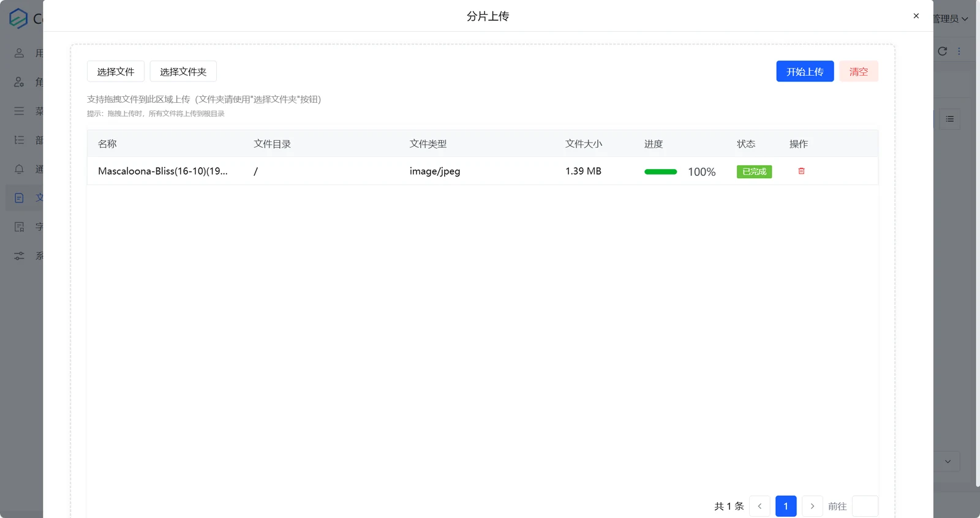Click the system settings sliders icon in the sidebar

[x=20, y=256]
